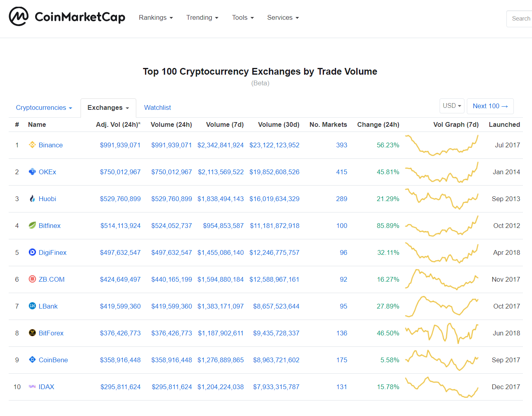This screenshot has width=532, height=416.
Task: Click Bitfinex change value 85.89%
Action: [x=388, y=226]
